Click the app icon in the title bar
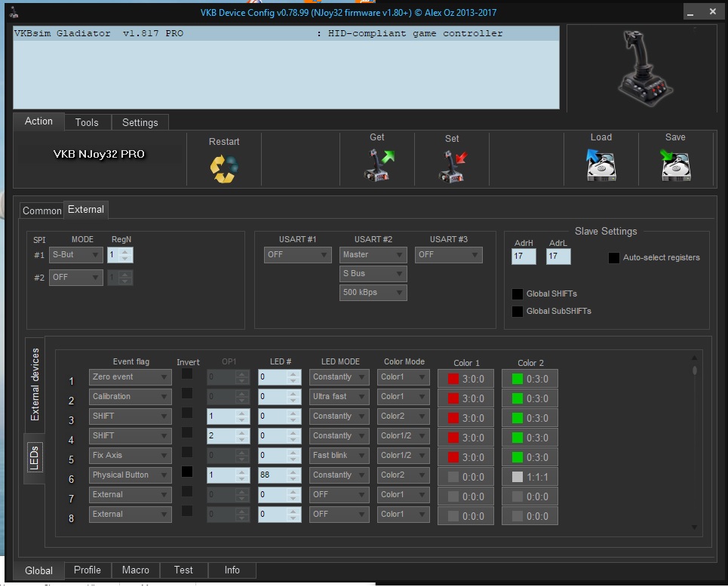 click(x=14, y=13)
